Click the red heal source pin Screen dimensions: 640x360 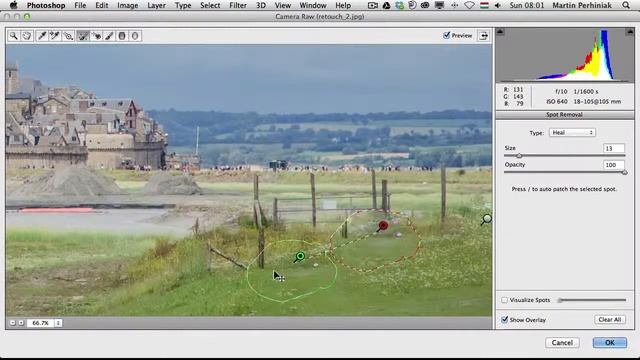point(383,225)
